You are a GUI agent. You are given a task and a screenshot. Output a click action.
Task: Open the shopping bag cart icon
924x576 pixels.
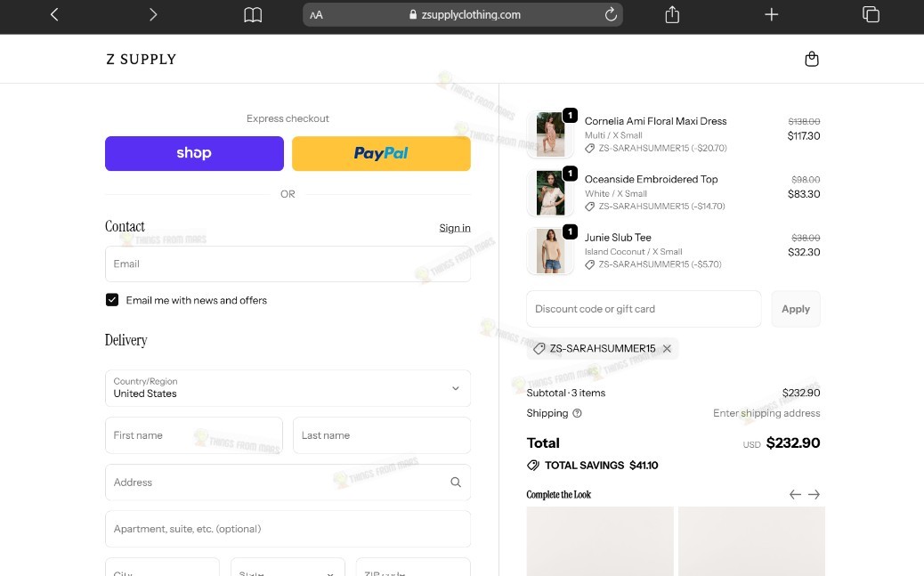tap(812, 59)
